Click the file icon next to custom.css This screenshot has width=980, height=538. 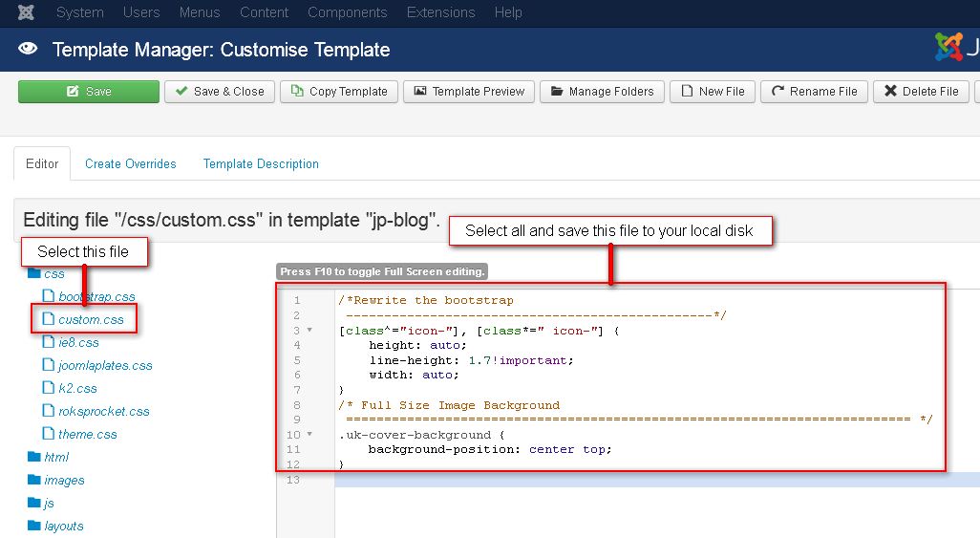point(48,318)
